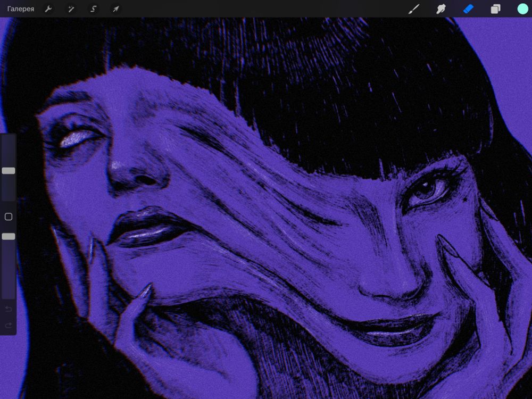Open the Галерея gallery
The image size is (532, 399).
point(21,9)
